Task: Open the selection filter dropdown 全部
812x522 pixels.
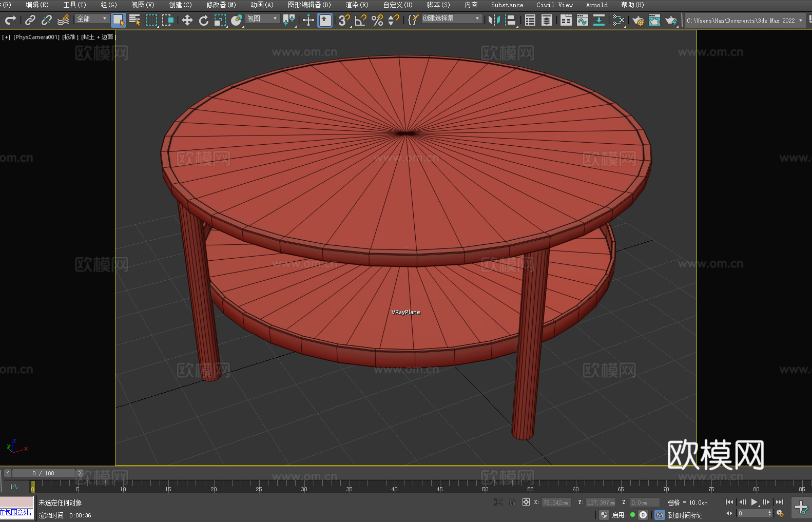Action: coord(92,19)
